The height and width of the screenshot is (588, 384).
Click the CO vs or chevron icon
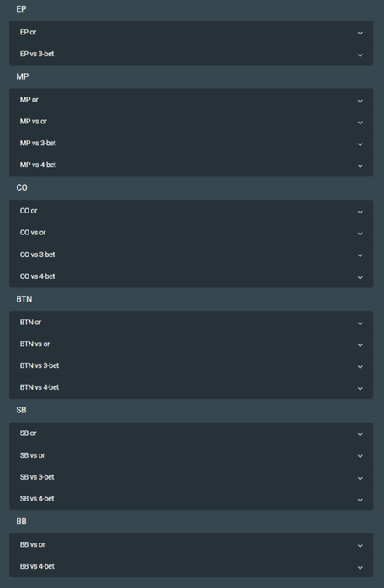360,234
